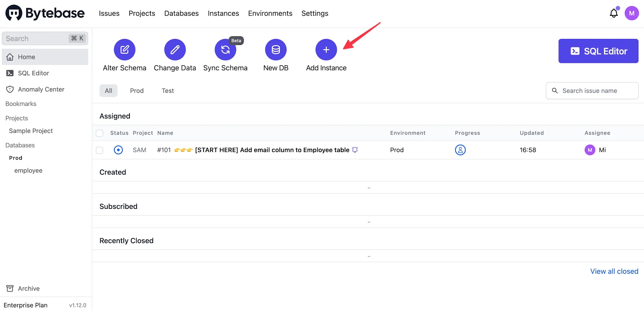This screenshot has height=311, width=644.
Task: Click the Prod environment cell
Action: tap(397, 150)
